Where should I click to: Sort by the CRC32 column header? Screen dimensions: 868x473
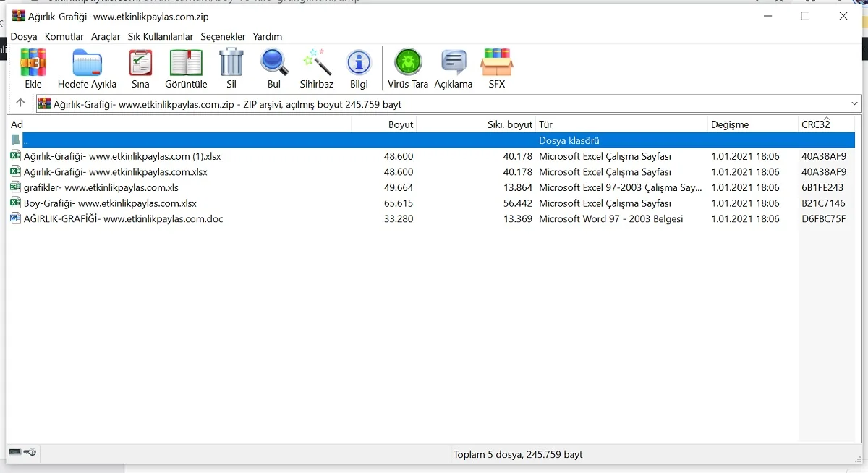[x=826, y=124]
